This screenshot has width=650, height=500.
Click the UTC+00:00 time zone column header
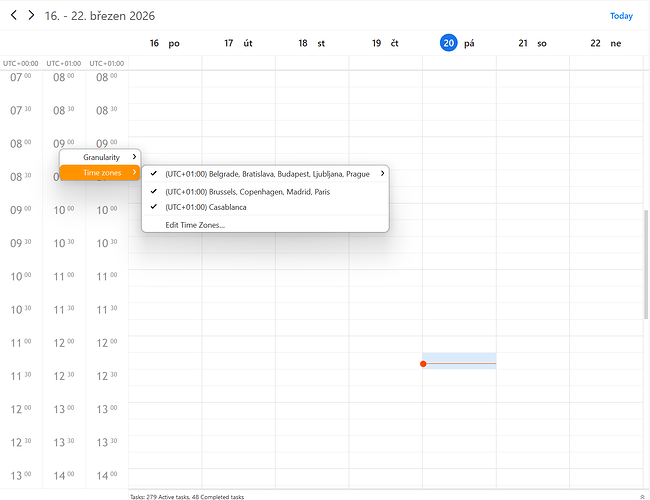pyautogui.click(x=21, y=63)
